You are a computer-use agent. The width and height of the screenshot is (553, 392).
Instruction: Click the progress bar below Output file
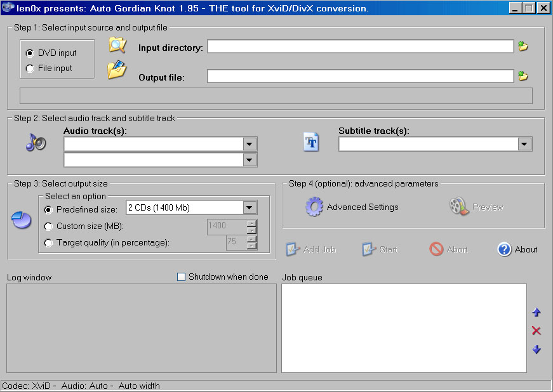click(276, 96)
